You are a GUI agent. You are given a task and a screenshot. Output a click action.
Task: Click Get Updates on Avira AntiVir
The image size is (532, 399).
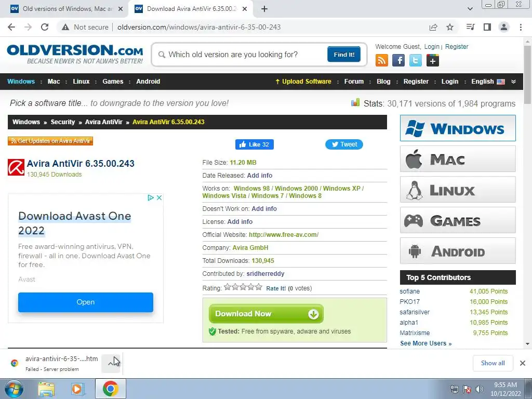(x=50, y=141)
